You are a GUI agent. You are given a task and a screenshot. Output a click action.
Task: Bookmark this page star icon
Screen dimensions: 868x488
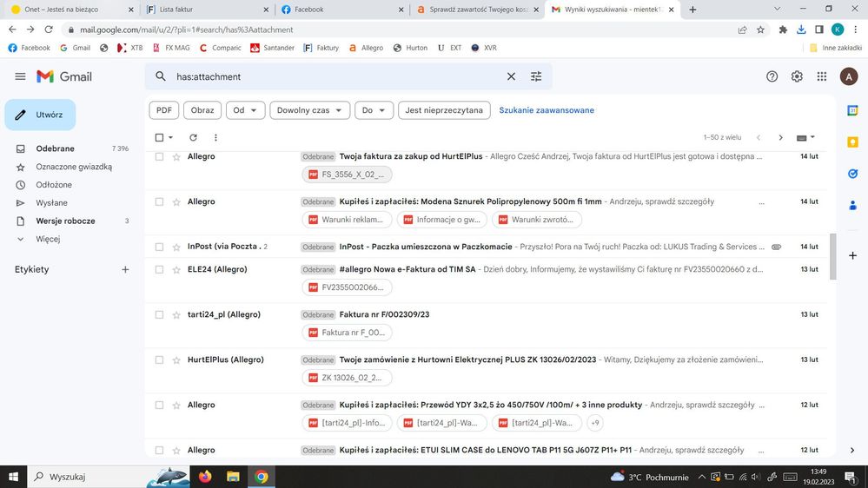click(x=760, y=30)
